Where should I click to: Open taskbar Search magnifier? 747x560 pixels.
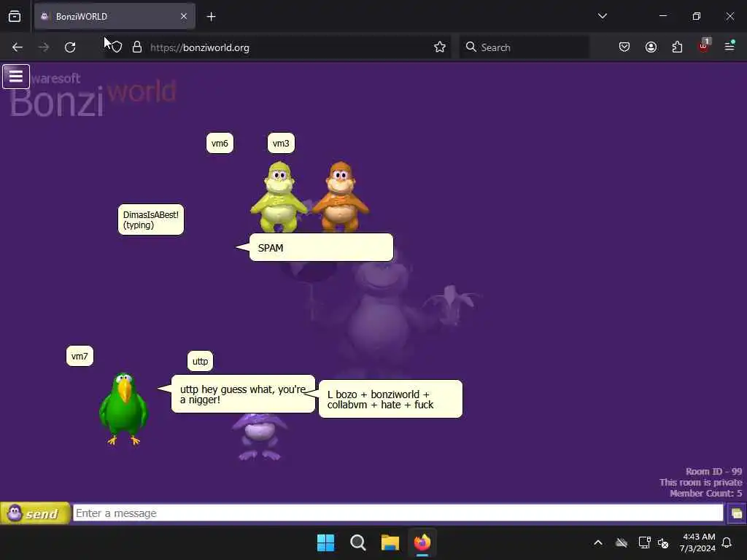pos(357,542)
